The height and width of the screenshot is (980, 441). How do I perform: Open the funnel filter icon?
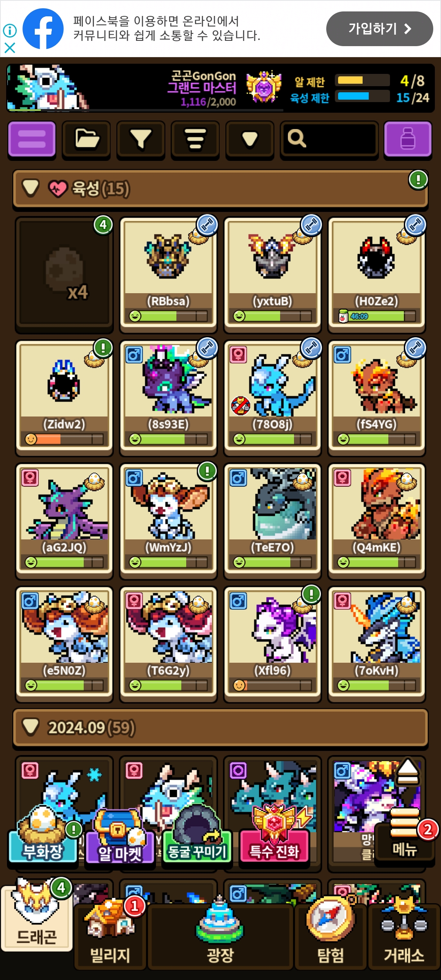[x=140, y=139]
